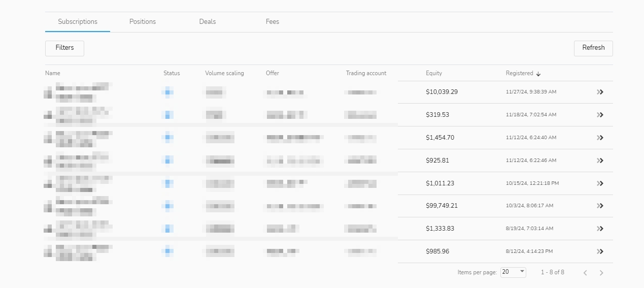Sort by the Offer column header
Image resolution: width=644 pixels, height=288 pixels.
point(273,73)
